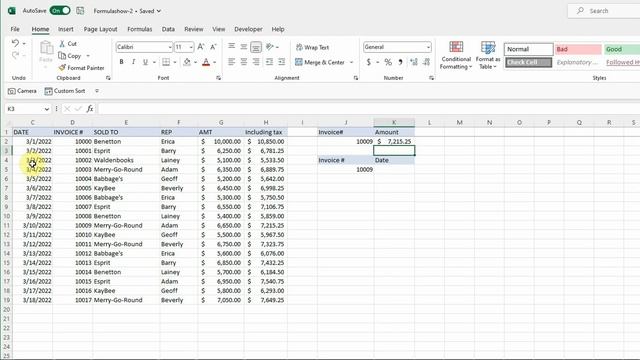Apply the Normal cell style

(529, 49)
